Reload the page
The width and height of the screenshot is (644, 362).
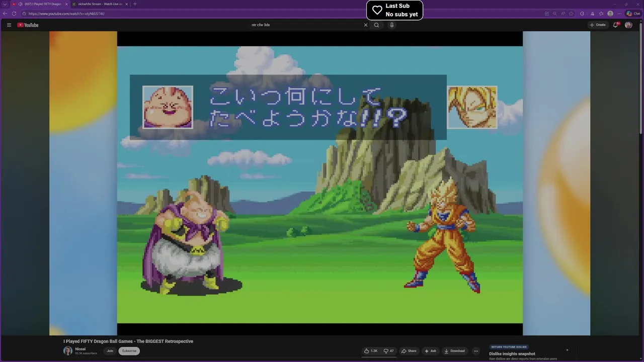coord(14,14)
